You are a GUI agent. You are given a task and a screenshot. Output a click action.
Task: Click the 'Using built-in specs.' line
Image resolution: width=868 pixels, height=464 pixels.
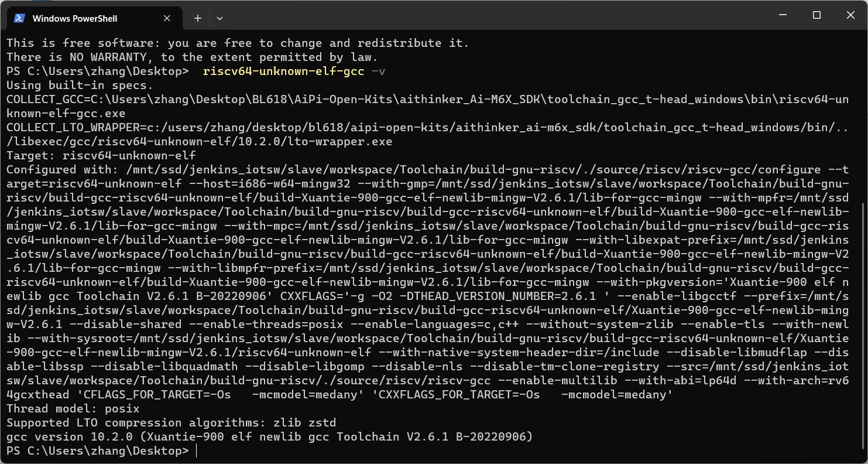(x=80, y=86)
